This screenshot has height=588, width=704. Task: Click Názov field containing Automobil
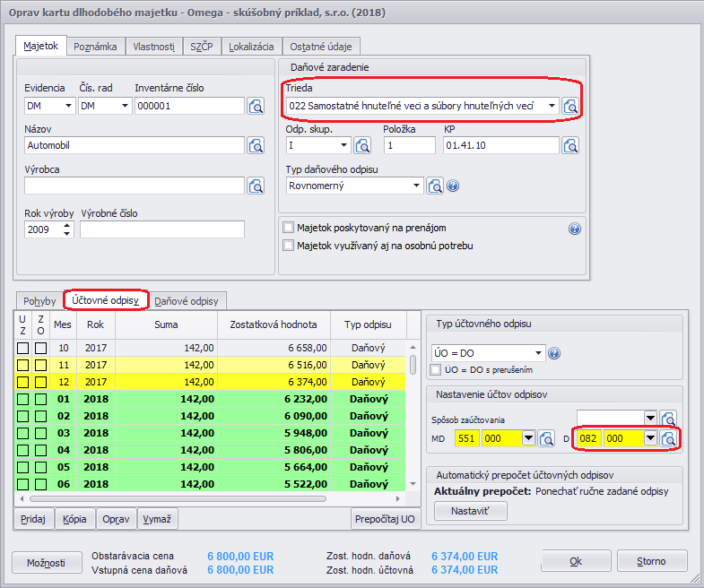[x=135, y=145]
